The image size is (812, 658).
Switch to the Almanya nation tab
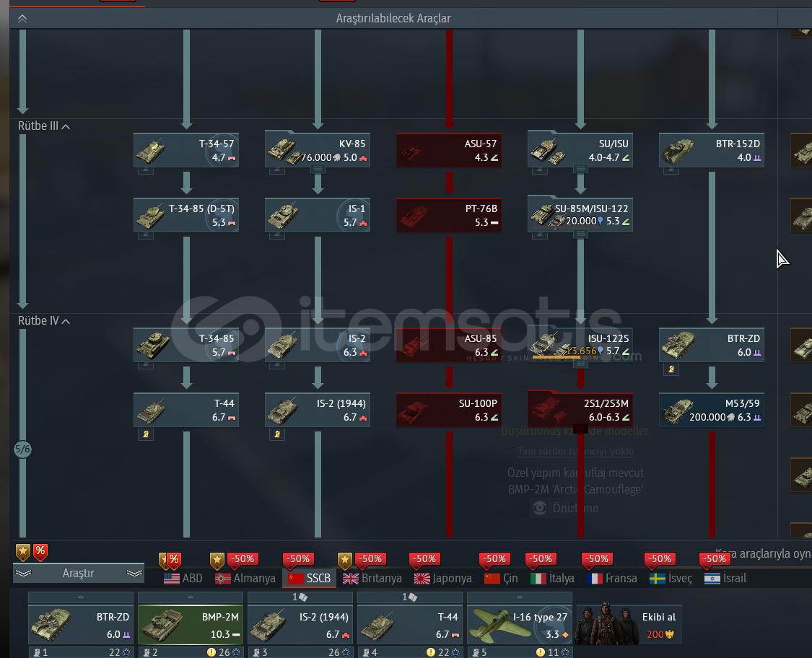click(245, 578)
